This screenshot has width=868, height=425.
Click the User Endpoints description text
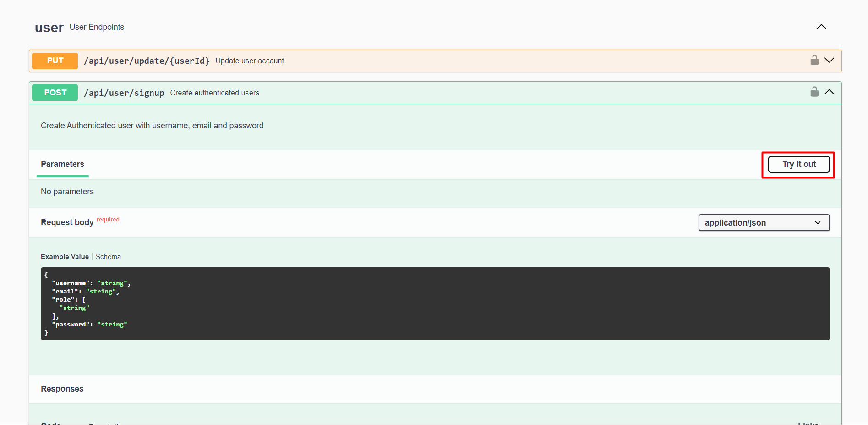97,27
